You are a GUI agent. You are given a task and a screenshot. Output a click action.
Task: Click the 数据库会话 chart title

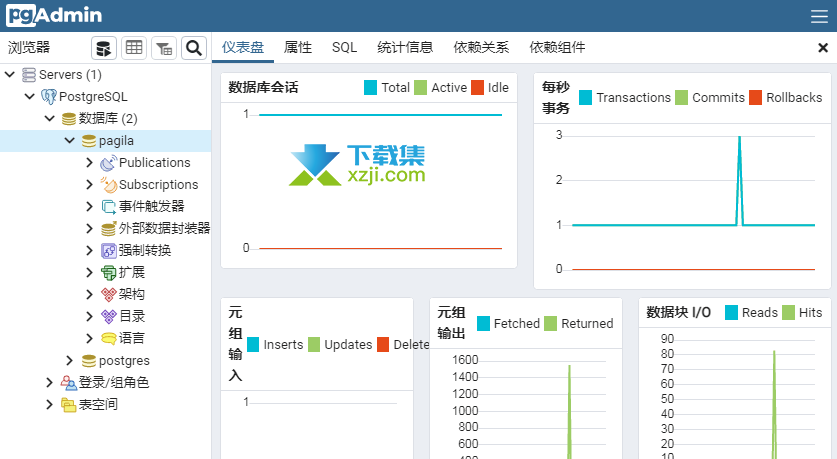[x=264, y=88]
